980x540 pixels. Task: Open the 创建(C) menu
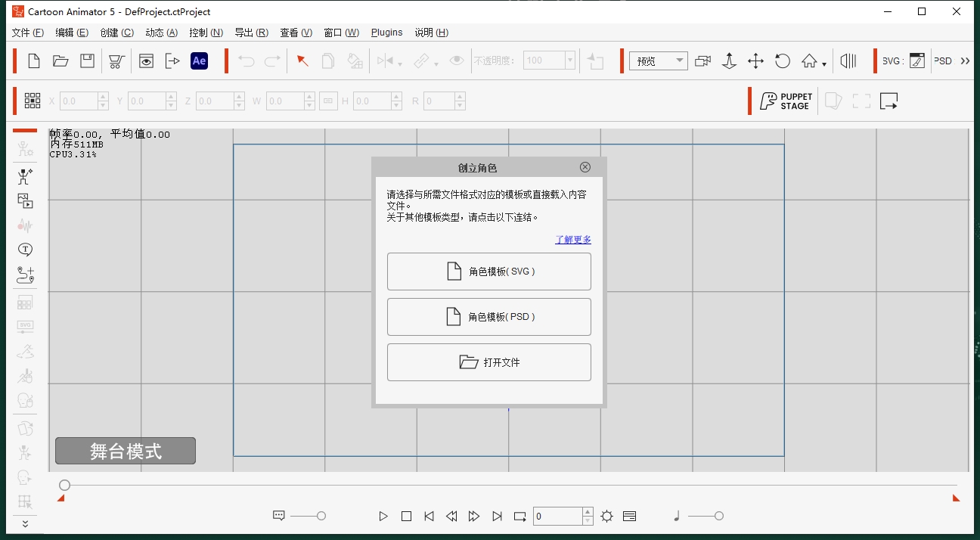pyautogui.click(x=116, y=33)
